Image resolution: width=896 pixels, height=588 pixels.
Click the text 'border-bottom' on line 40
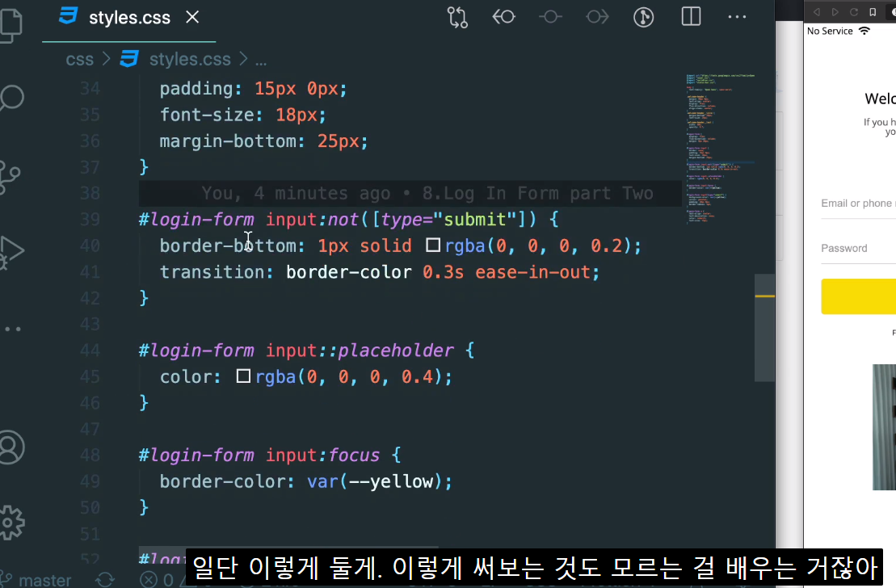(x=228, y=246)
